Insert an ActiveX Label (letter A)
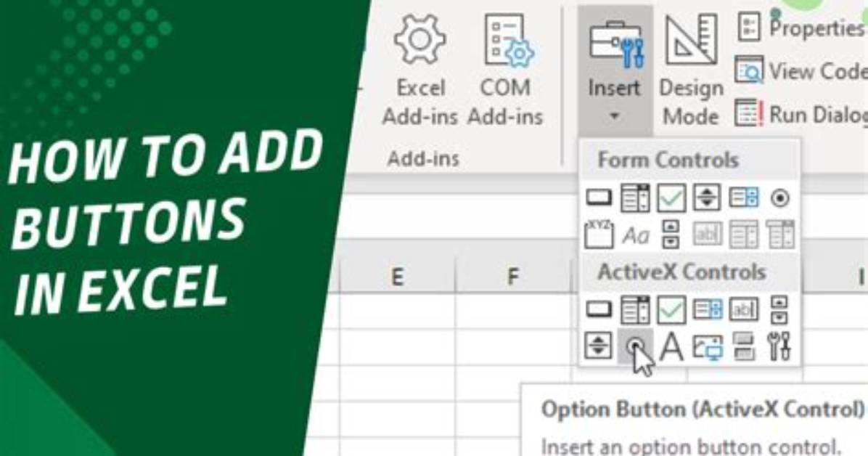The image size is (868, 456). [x=671, y=346]
